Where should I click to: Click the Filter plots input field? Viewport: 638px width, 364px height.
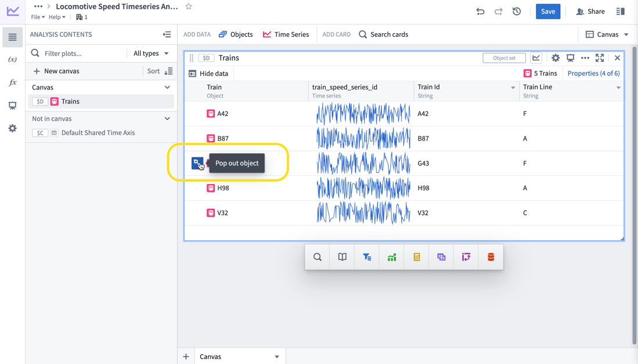(77, 53)
